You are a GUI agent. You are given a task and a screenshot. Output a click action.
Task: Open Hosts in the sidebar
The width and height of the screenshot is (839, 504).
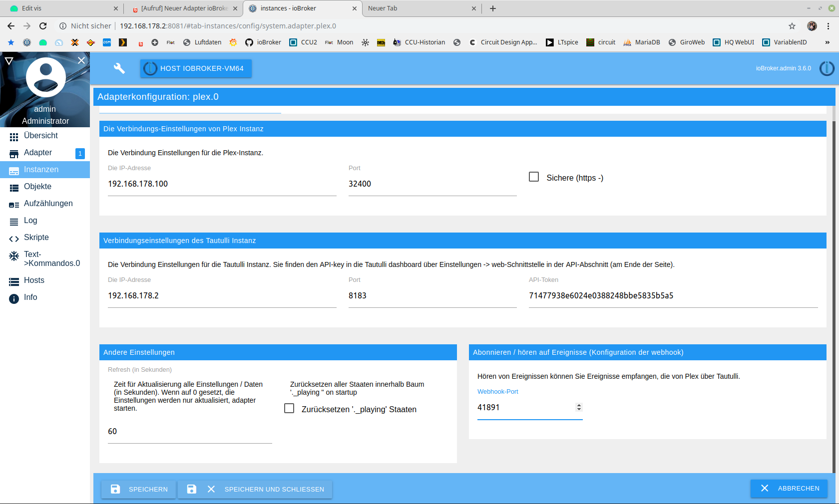point(45,280)
